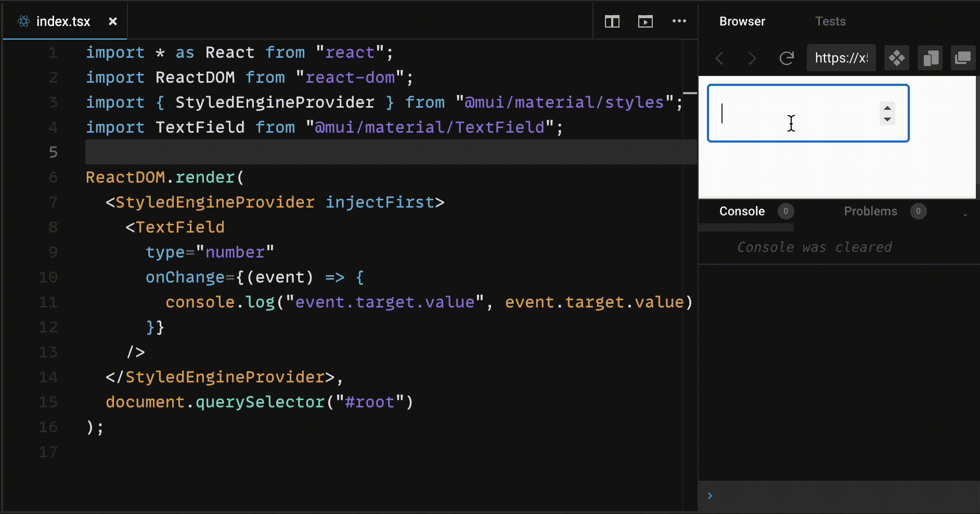Click "console.log" on line 11
Screen dimensions: 980x514
pyautogui.click(x=220, y=302)
